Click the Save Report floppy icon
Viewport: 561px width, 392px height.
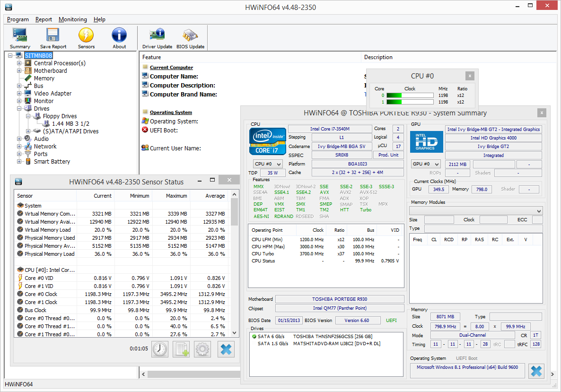pos(53,38)
